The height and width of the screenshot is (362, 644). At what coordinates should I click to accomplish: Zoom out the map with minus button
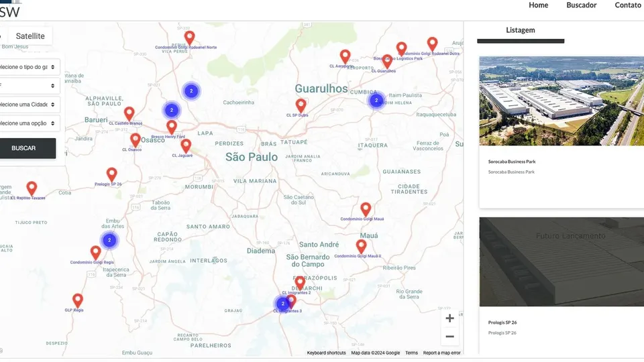point(449,337)
